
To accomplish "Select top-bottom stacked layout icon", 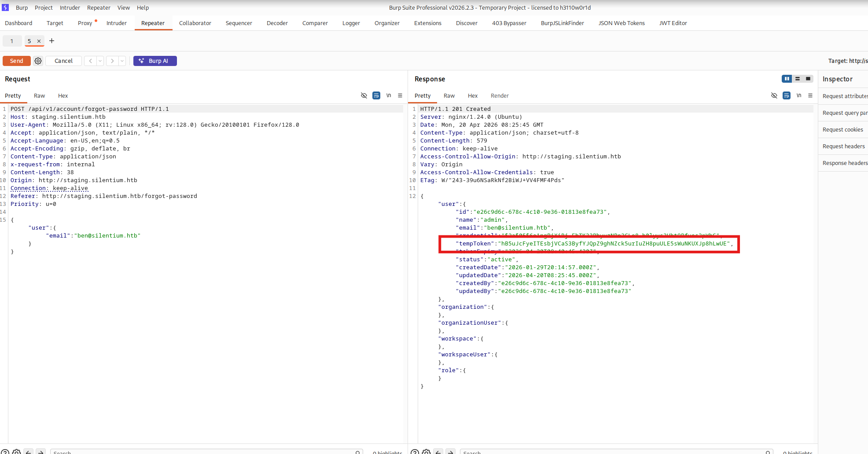I will point(798,79).
